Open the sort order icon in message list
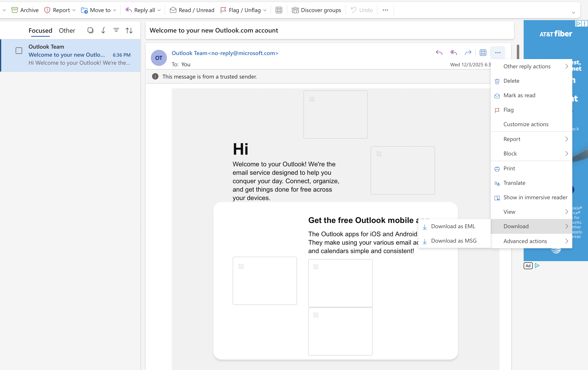This screenshot has width=588, height=370. tap(129, 30)
